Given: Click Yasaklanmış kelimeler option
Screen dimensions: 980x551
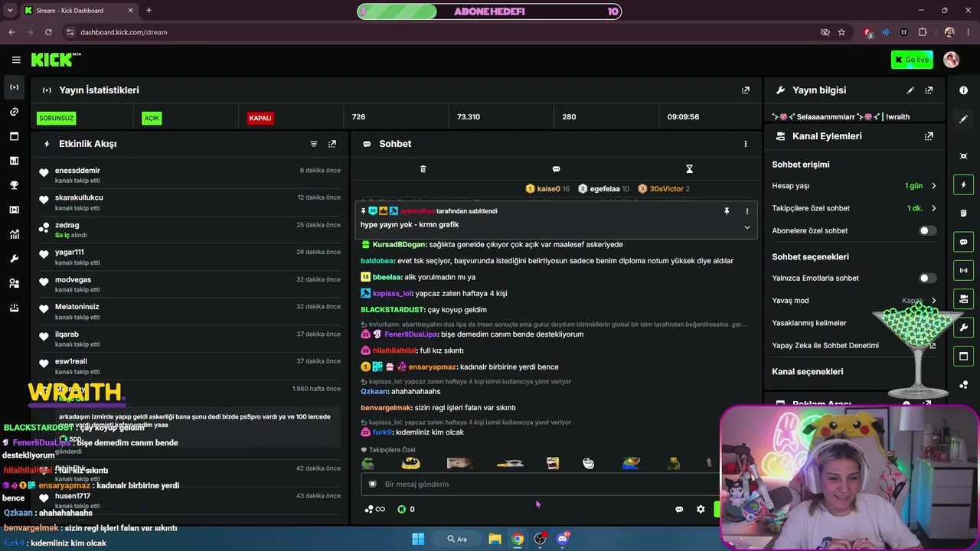Looking at the screenshot, I should (x=809, y=323).
